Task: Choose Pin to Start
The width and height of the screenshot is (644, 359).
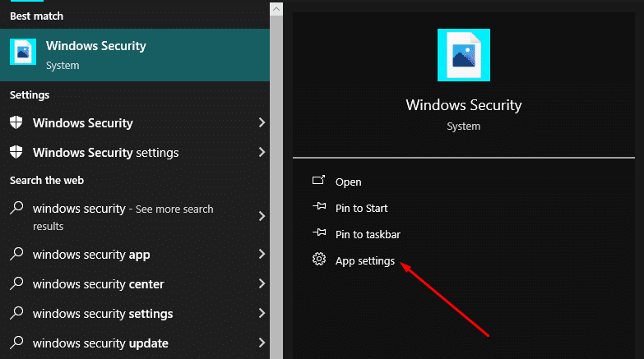Action: coord(361,208)
